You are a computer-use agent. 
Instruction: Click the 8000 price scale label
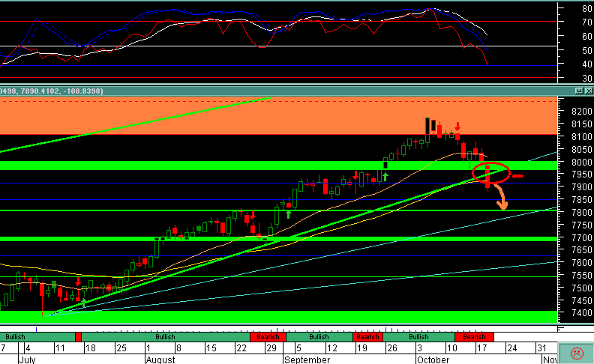(581, 162)
